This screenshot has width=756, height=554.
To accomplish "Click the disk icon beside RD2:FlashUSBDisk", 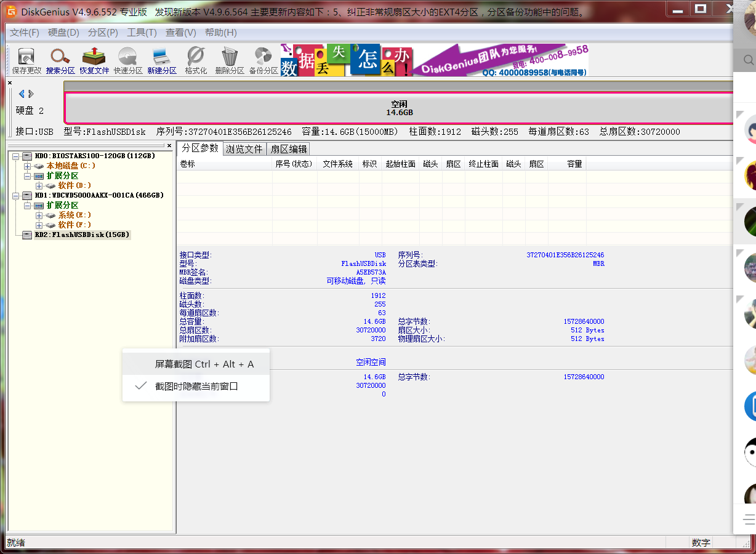I will 27,235.
